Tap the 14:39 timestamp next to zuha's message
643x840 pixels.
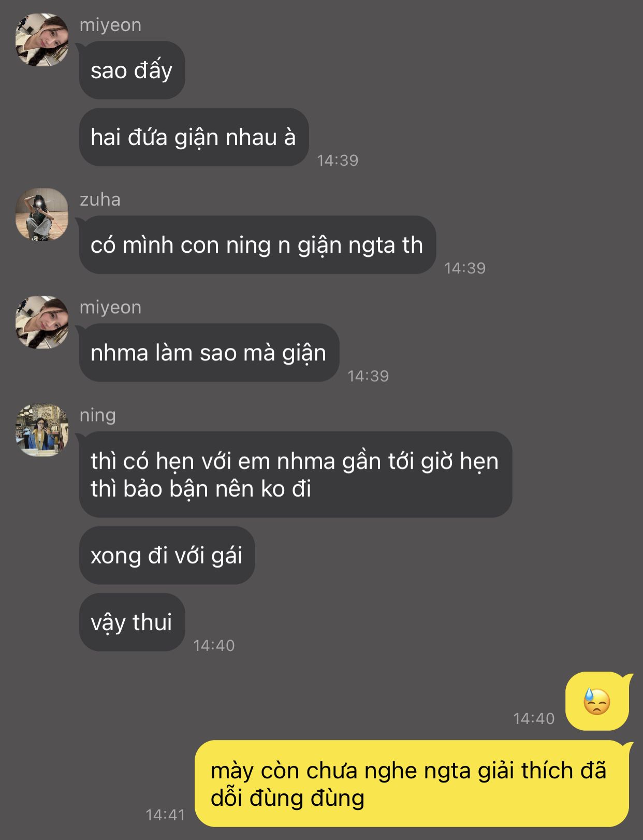(x=465, y=268)
